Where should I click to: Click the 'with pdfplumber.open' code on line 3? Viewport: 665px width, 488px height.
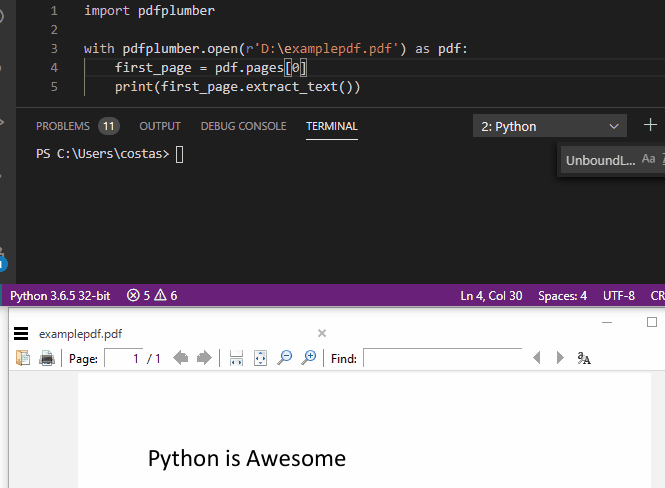tap(276, 49)
